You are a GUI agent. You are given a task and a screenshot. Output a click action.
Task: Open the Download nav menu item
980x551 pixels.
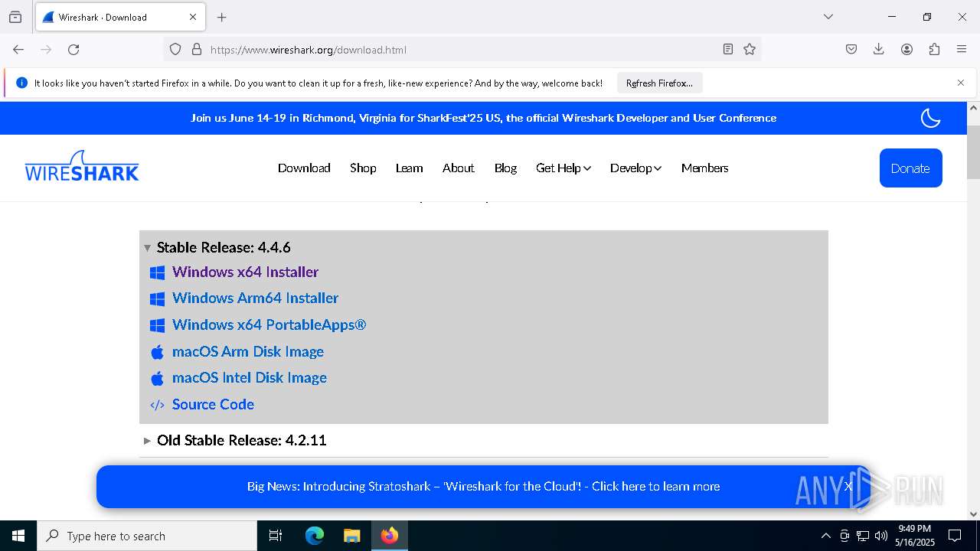[304, 168]
